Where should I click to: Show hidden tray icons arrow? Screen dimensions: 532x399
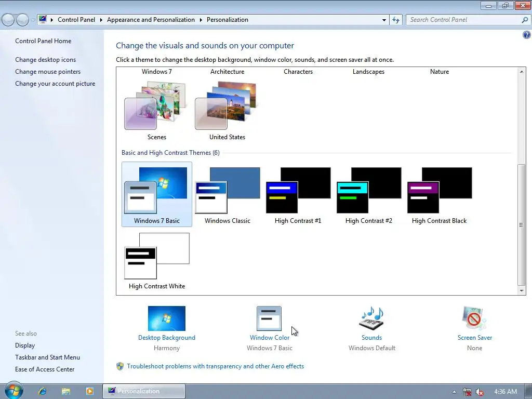coord(454,392)
